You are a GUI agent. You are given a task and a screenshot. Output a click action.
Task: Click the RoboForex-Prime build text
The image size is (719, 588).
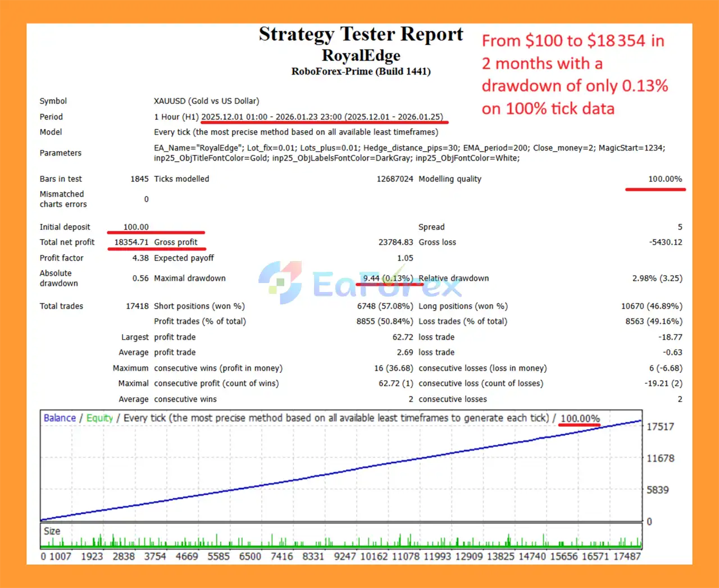coord(361,71)
